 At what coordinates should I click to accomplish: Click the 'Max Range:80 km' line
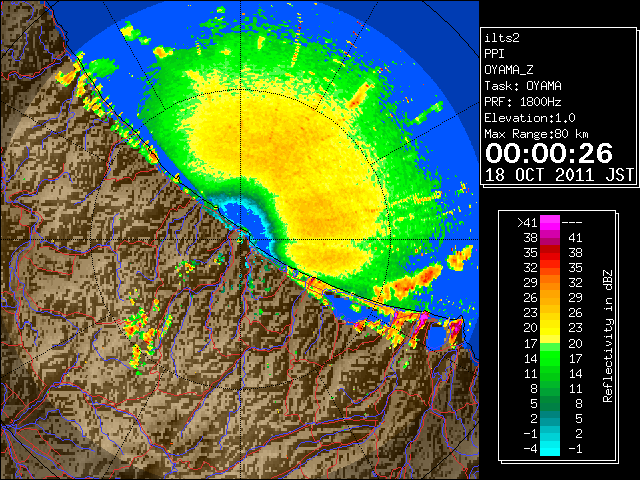coord(536,134)
